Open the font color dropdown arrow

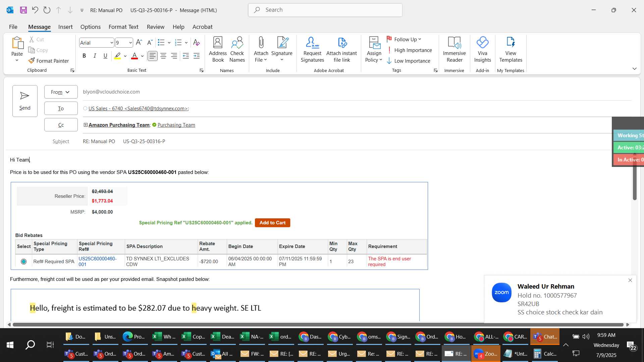(x=142, y=56)
